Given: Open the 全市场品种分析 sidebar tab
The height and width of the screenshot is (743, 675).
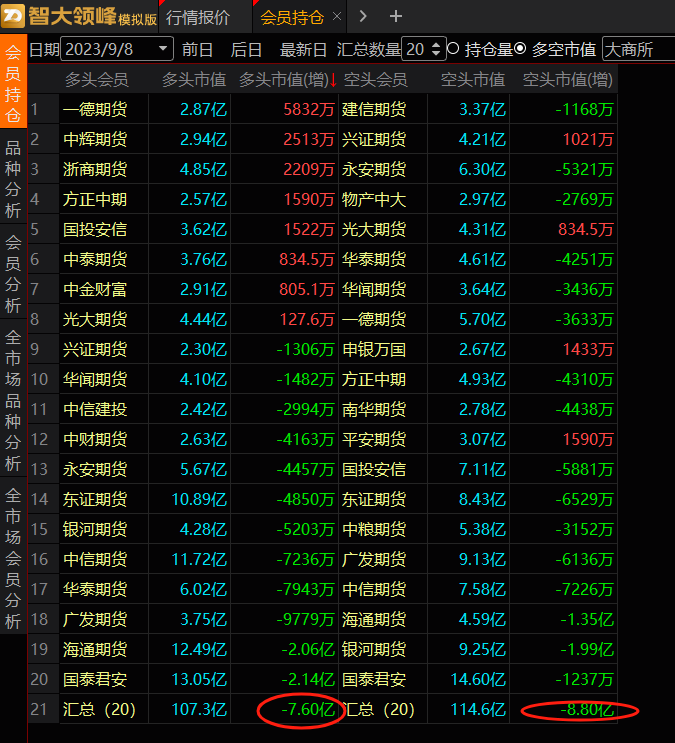Looking at the screenshot, I should pos(13,400).
